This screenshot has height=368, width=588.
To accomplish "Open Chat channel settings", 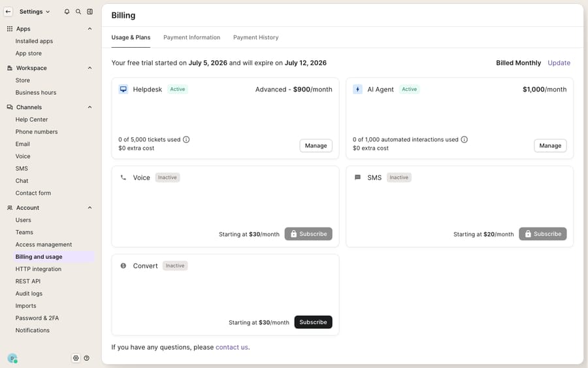I will coord(22,181).
